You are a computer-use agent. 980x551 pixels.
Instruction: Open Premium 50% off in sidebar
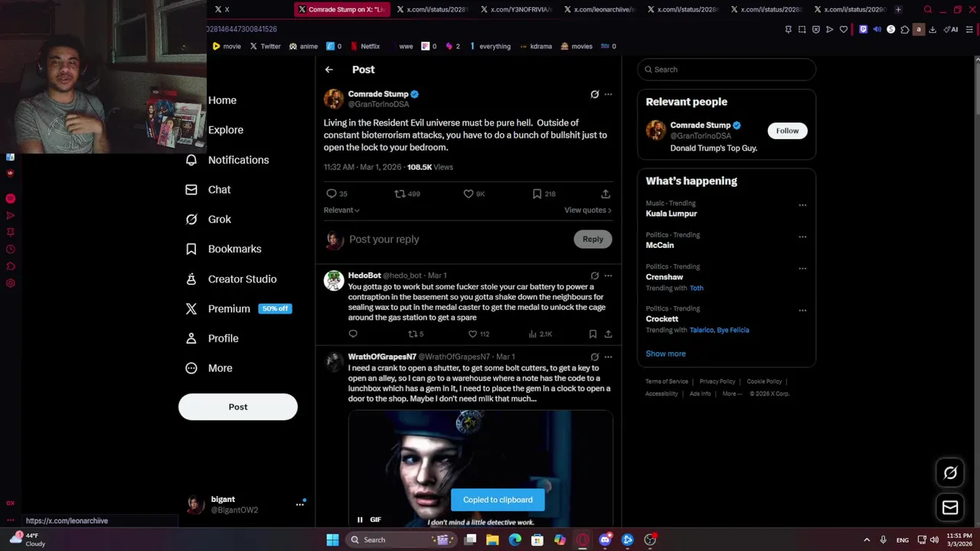(x=239, y=309)
